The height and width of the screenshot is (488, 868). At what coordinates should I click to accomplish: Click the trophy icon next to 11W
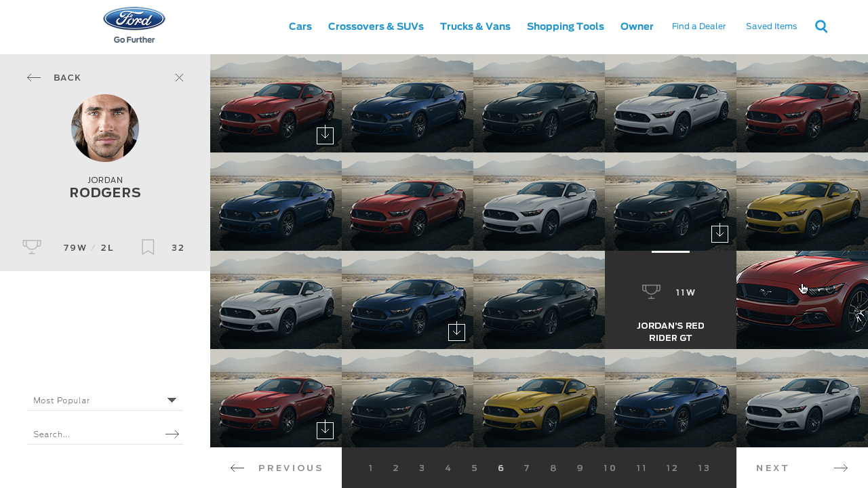[x=651, y=291]
